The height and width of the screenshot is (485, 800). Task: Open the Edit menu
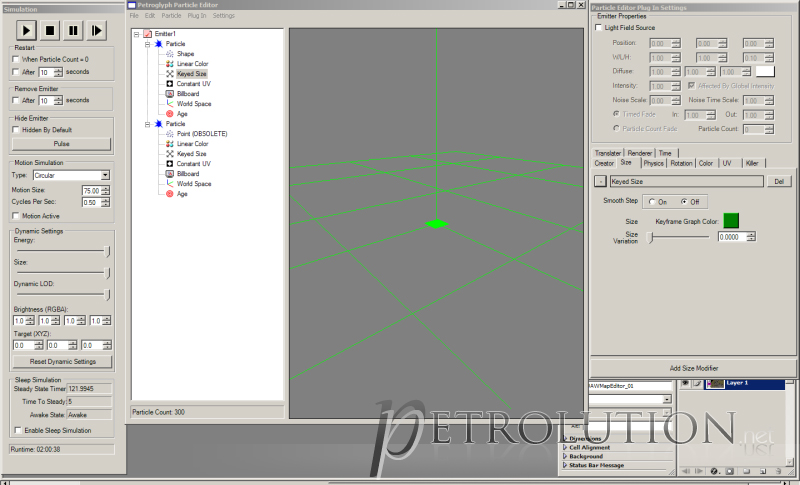150,16
